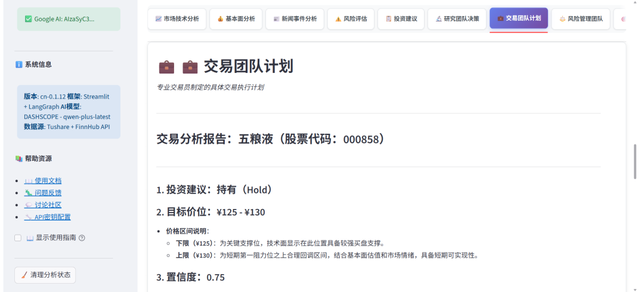Click the chart icon on 市场技术分析 tab
Image resolution: width=644 pixels, height=292 pixels.
[x=159, y=19]
